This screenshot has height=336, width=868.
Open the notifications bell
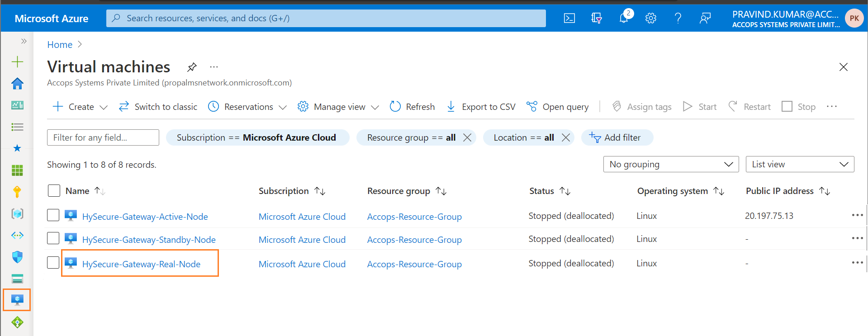coord(624,18)
